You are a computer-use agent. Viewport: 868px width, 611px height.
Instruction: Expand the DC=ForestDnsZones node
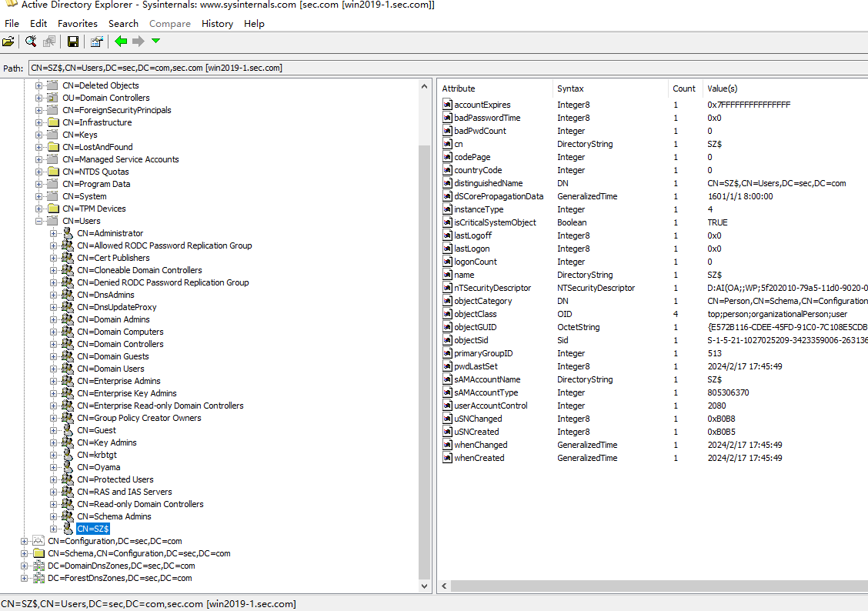pyautogui.click(x=24, y=578)
